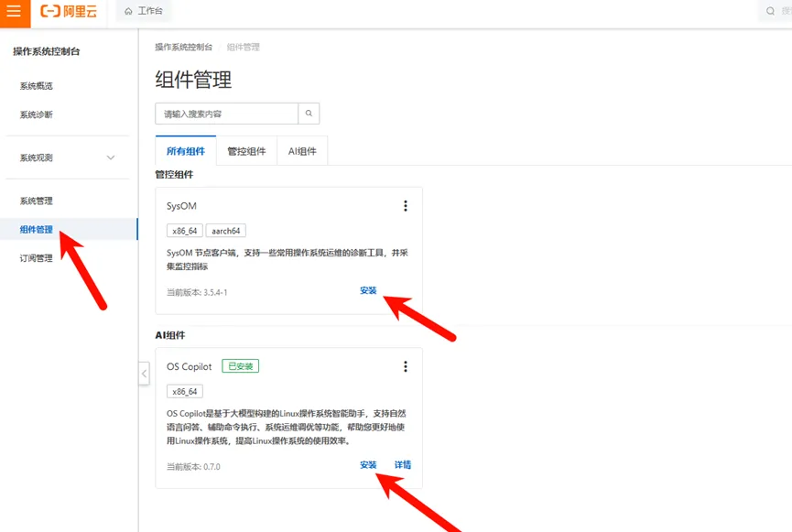Switch to the 管控组件 tab
This screenshot has width=792, height=532.
[x=246, y=151]
